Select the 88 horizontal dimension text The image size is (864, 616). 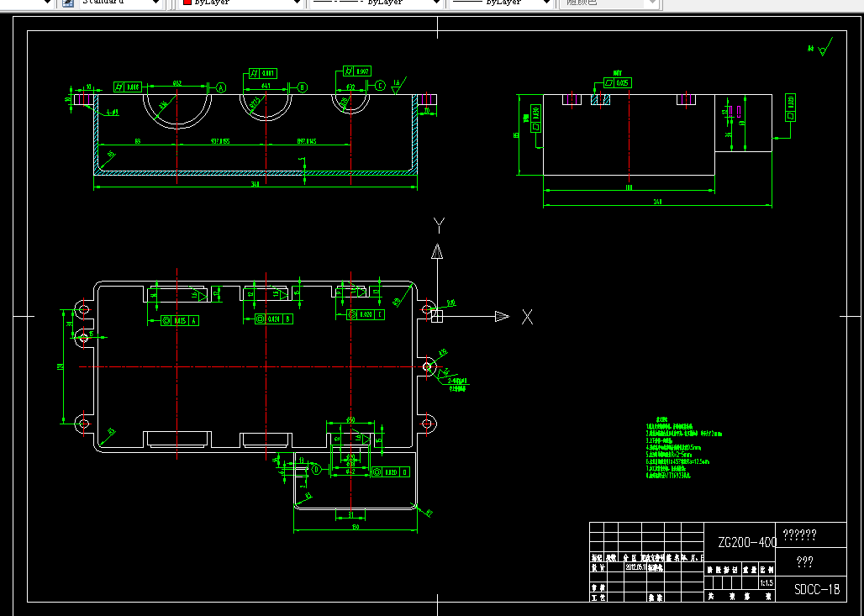click(x=137, y=141)
